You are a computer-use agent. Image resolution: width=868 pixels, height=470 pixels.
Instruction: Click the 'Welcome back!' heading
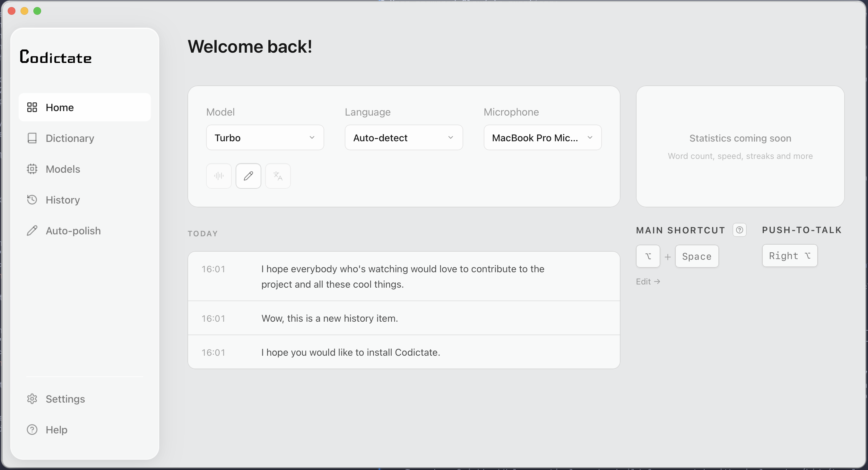tap(250, 46)
